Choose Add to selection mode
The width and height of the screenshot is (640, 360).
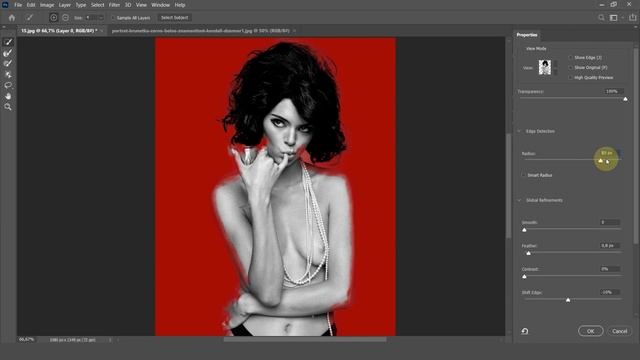pos(53,18)
